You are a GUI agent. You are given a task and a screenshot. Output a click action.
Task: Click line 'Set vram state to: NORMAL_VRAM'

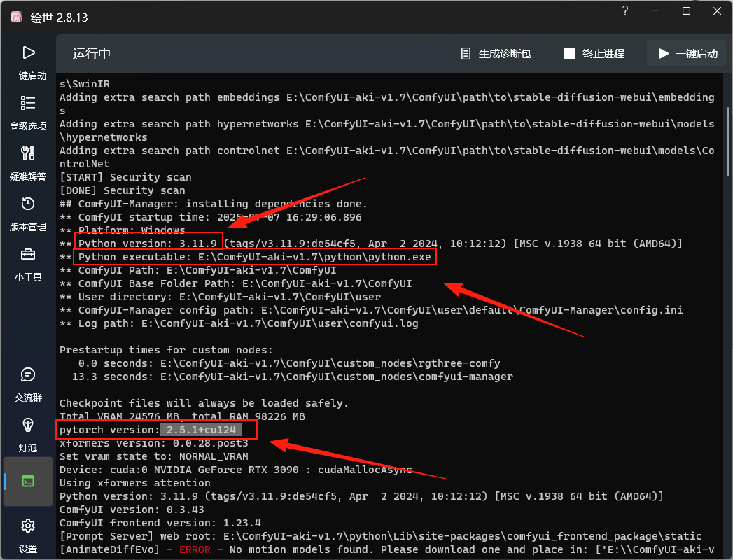pos(154,456)
